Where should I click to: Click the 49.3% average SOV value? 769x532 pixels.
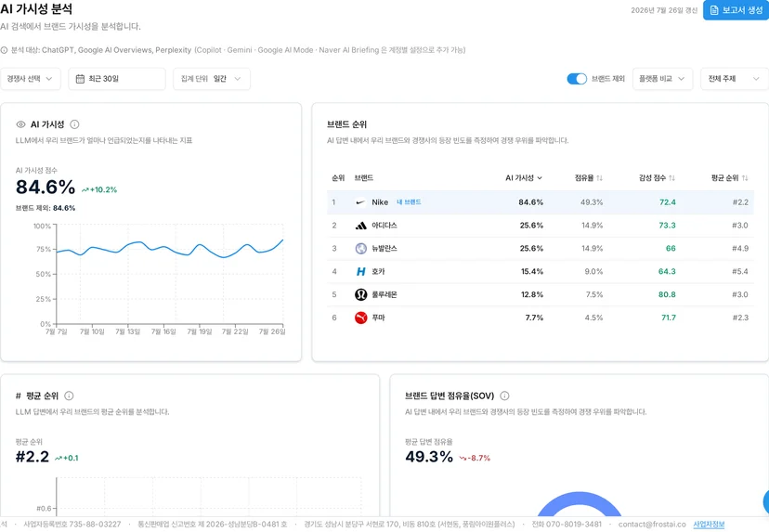[429, 457]
